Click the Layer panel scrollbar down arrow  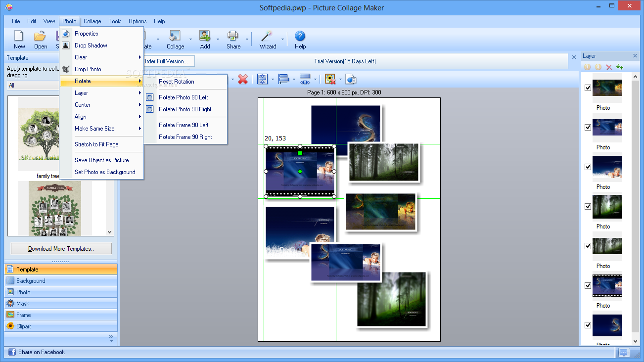pos(636,341)
